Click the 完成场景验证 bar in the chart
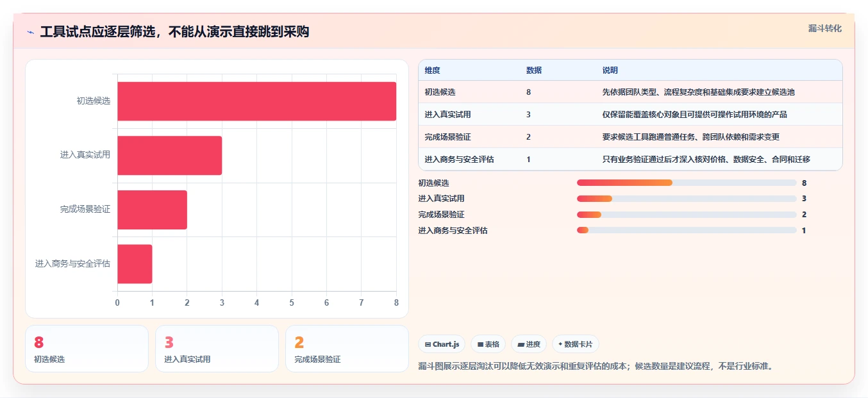 point(152,210)
